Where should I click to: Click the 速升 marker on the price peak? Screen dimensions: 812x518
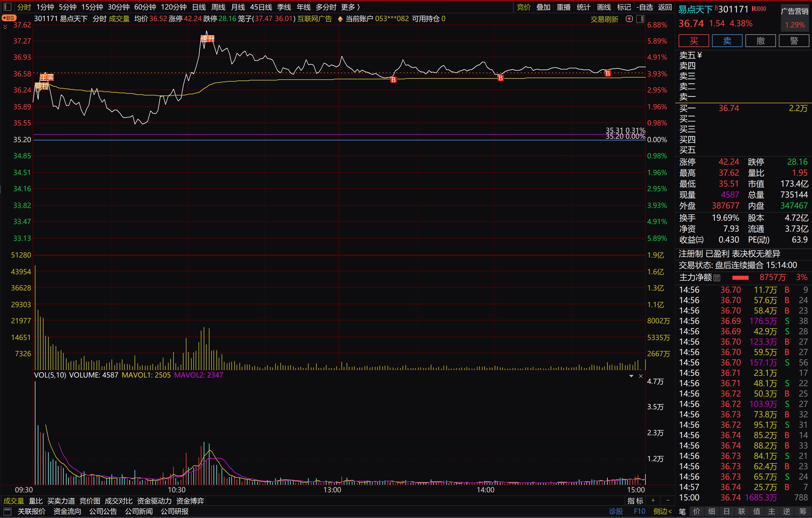tap(207, 39)
